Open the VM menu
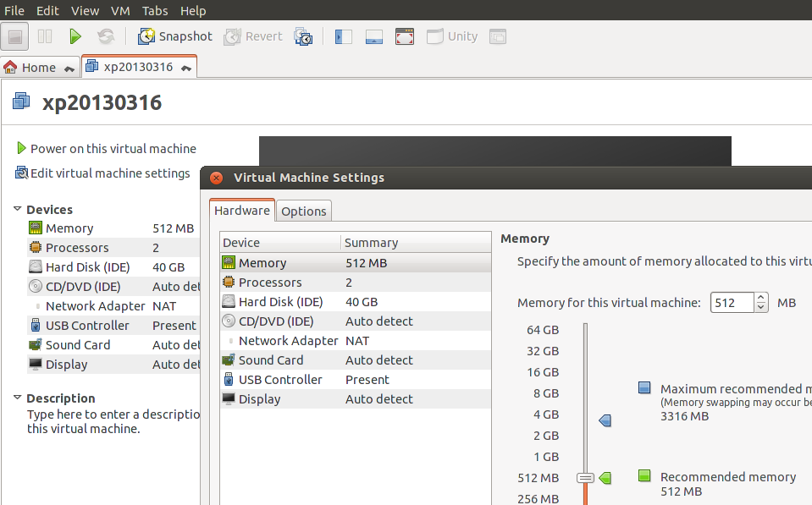This screenshot has height=505, width=812. pyautogui.click(x=120, y=10)
